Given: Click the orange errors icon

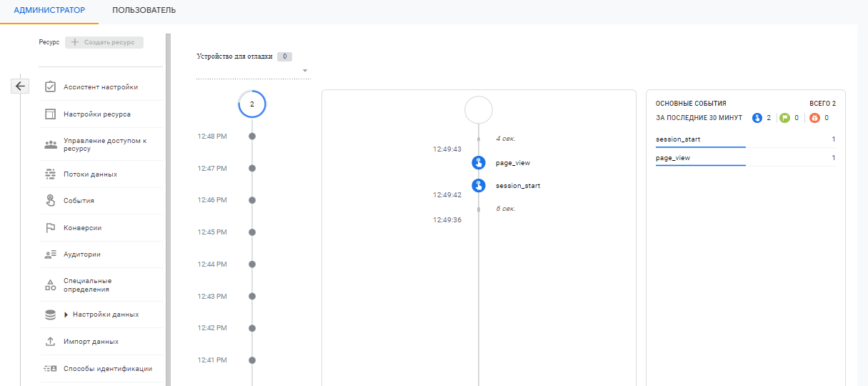Looking at the screenshot, I should point(815,118).
